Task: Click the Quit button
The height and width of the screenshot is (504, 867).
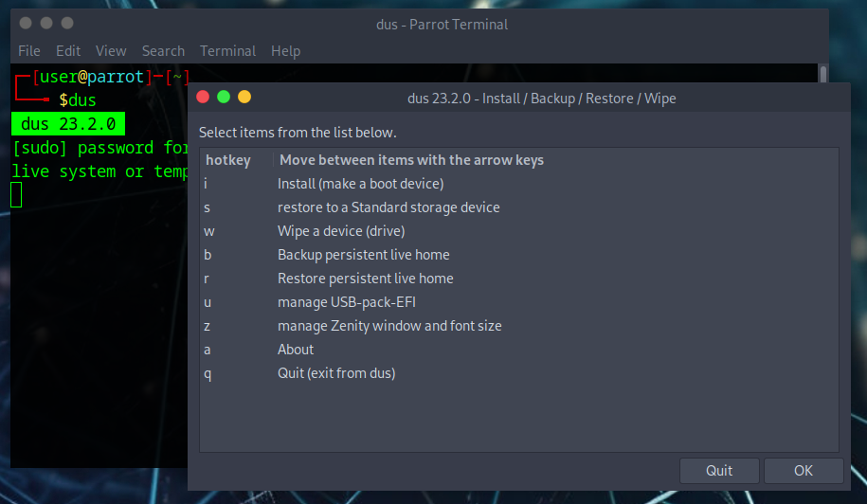Action: point(719,471)
